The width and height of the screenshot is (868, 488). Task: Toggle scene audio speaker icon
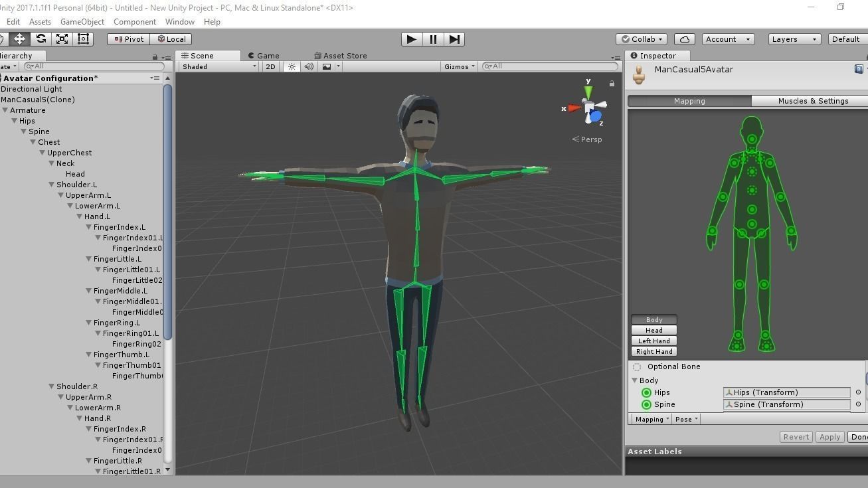tap(309, 66)
